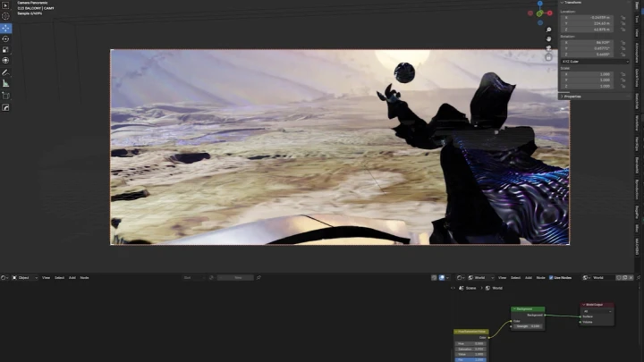The height and width of the screenshot is (362, 644).
Task: Toggle lock on Location X
Action: 623,18
